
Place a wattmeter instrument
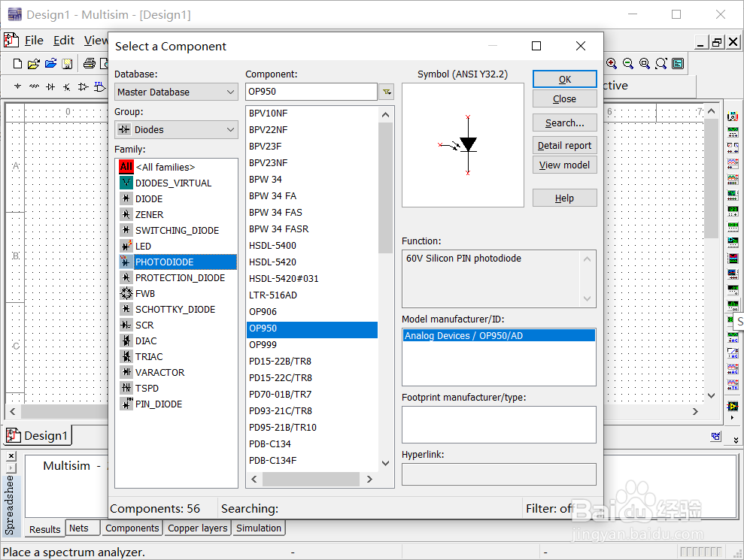(733, 147)
